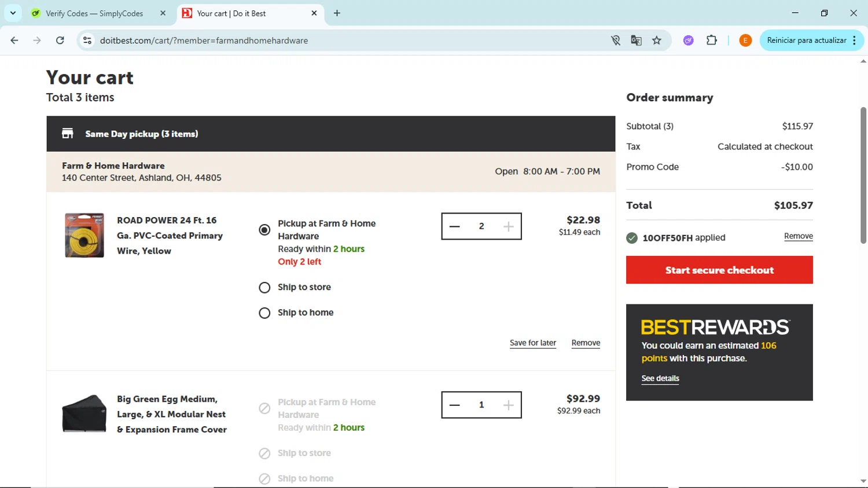Remove ROAD POWER wire from cart

pyautogui.click(x=586, y=343)
